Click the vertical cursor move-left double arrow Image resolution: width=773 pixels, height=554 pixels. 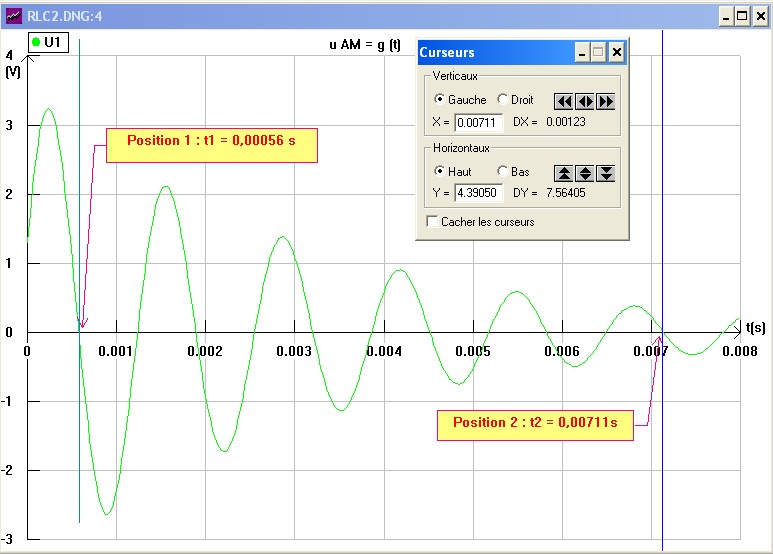[x=564, y=101]
